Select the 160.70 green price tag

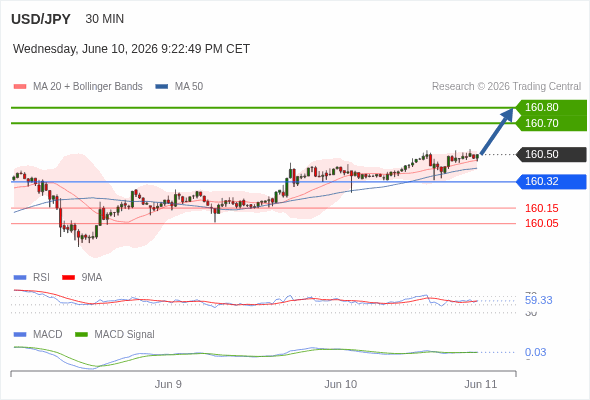pyautogui.click(x=551, y=123)
